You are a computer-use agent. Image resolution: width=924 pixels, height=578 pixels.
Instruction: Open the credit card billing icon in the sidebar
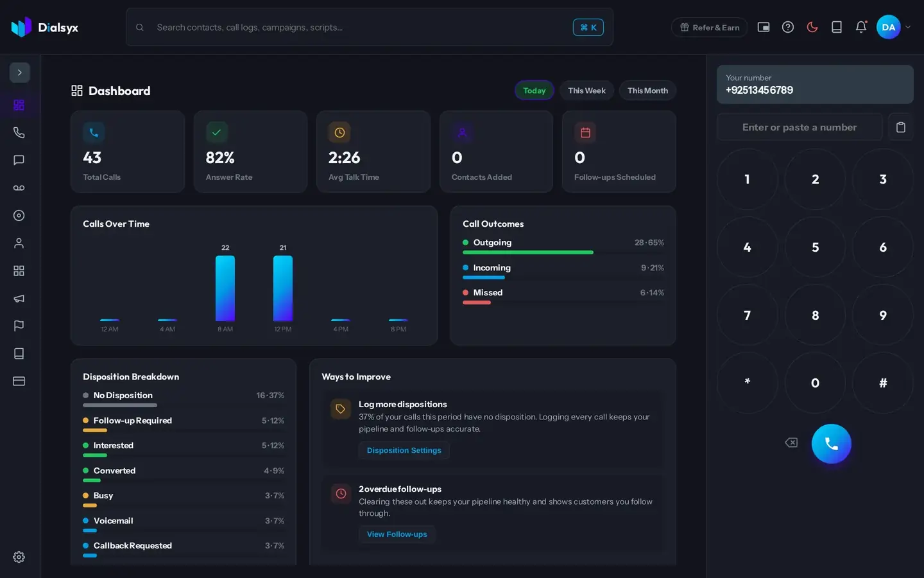coord(19,381)
